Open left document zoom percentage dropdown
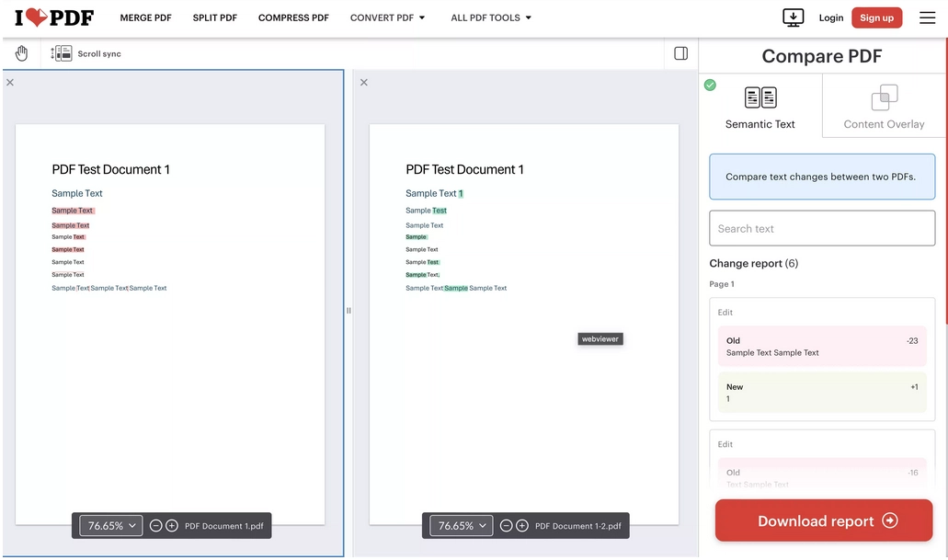This screenshot has width=948, height=560. coord(111,526)
